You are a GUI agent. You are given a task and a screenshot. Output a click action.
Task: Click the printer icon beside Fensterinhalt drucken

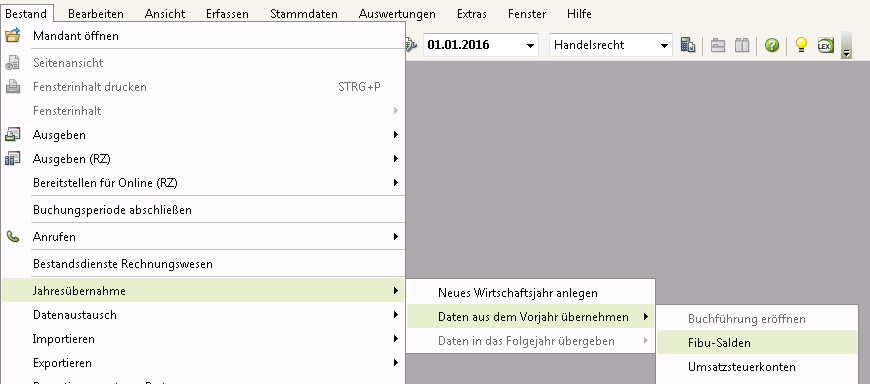12,87
